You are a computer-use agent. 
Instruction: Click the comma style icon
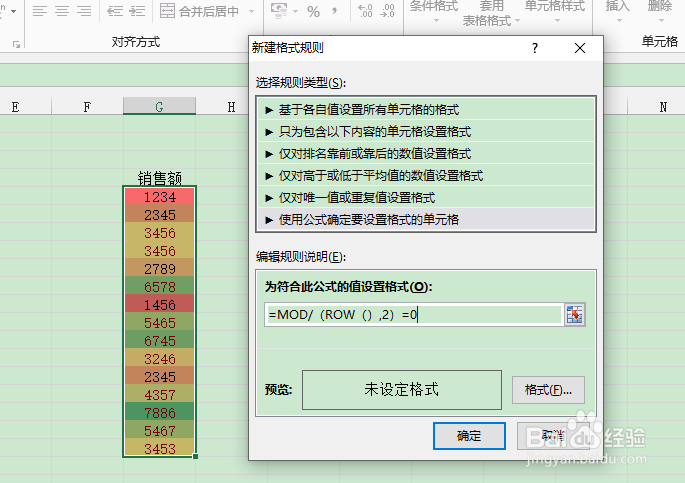[x=334, y=11]
